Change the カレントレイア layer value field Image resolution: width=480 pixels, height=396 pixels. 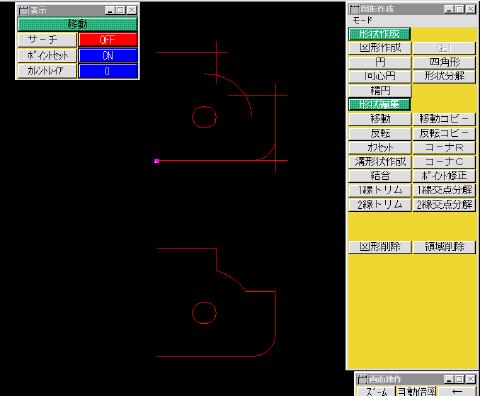(x=108, y=71)
